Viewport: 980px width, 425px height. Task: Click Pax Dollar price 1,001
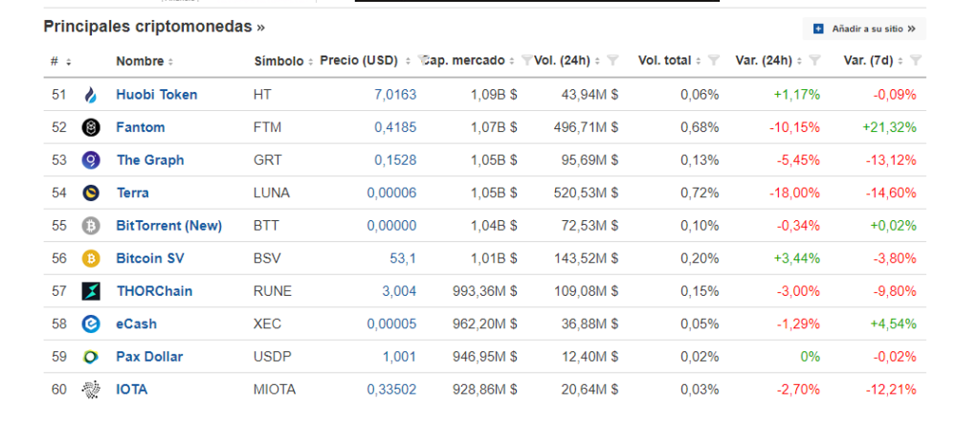tap(399, 357)
